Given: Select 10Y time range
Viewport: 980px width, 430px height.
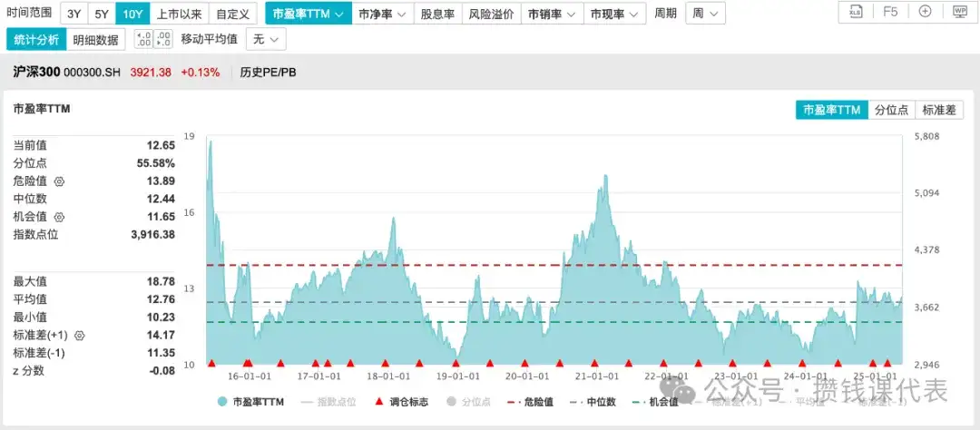Looking at the screenshot, I should pyautogui.click(x=132, y=13).
